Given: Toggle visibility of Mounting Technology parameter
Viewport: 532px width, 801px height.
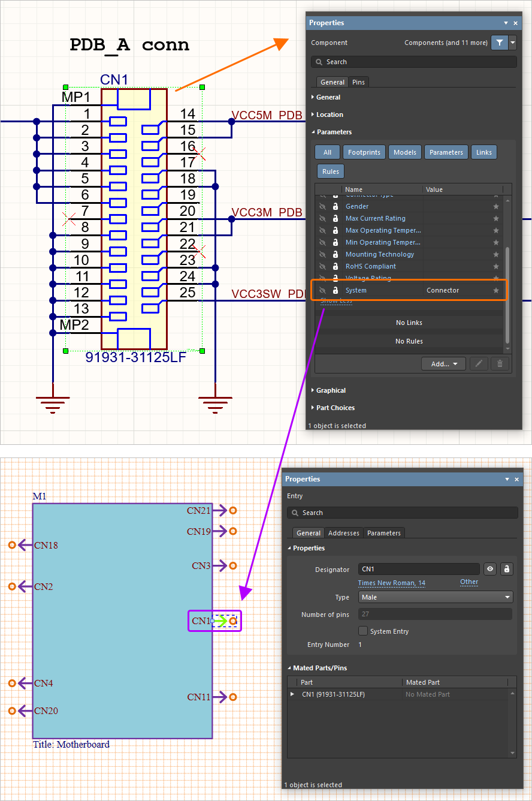Looking at the screenshot, I should pyautogui.click(x=322, y=254).
